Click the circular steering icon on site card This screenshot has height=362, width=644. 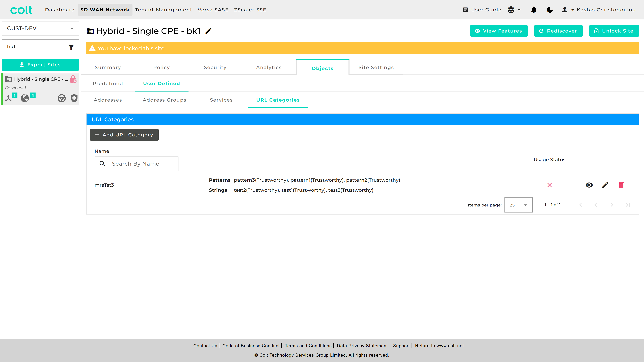pyautogui.click(x=62, y=98)
